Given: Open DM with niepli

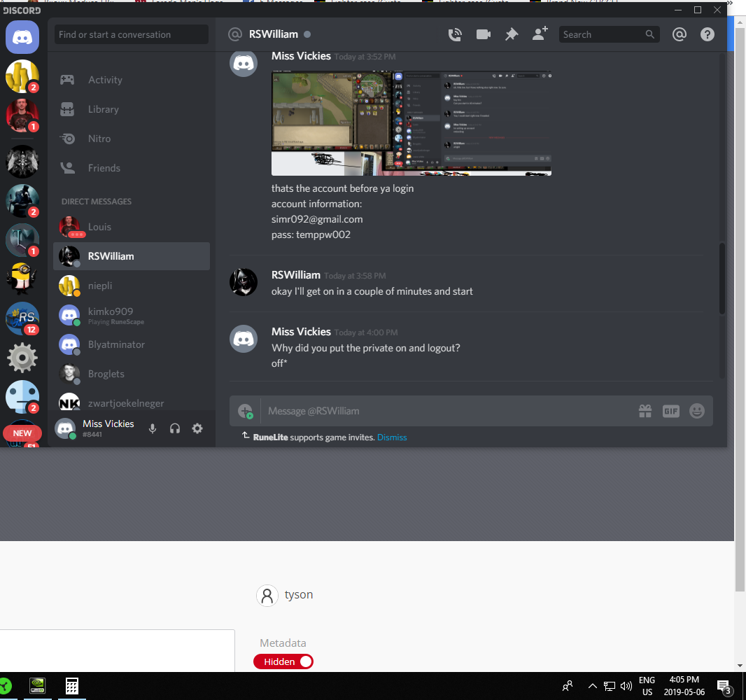Looking at the screenshot, I should (x=132, y=286).
